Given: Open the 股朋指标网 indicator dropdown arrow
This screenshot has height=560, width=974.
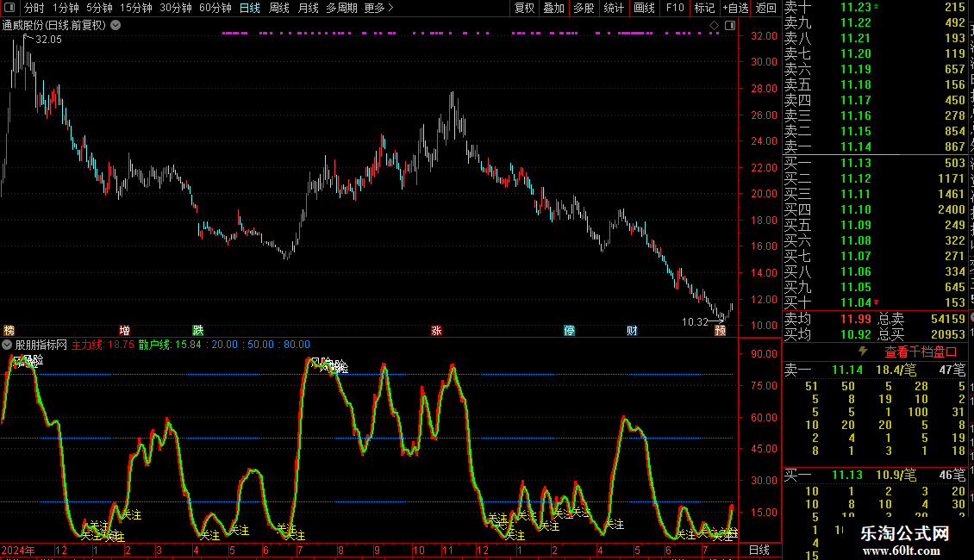Looking at the screenshot, I should coord(7,345).
